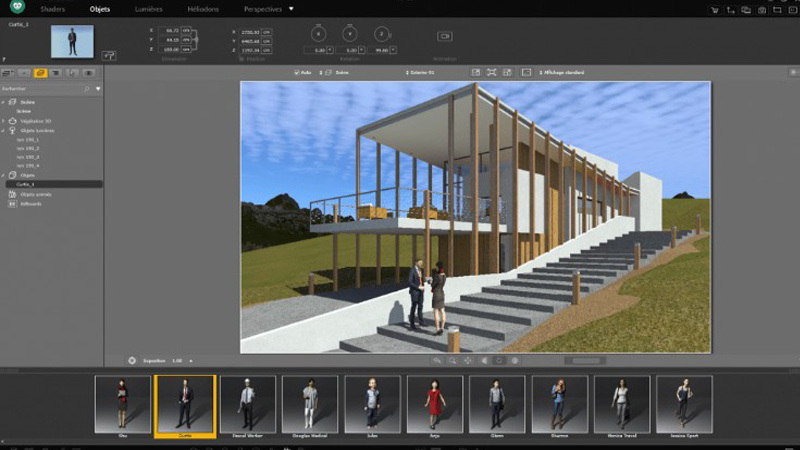Click the second sidebar toolbar icon
800x450 pixels.
24,73
